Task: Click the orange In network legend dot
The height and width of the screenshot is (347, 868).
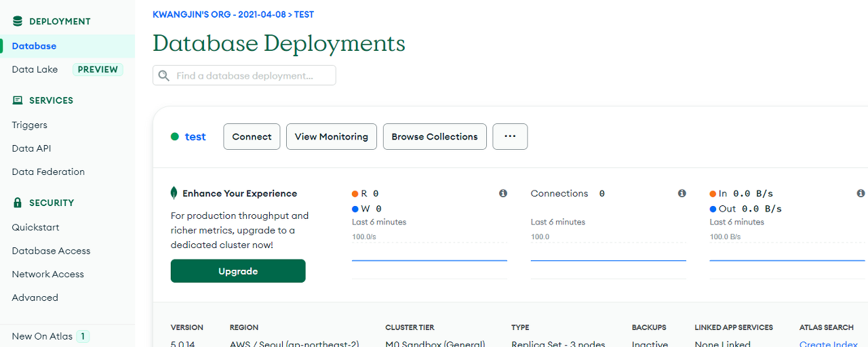Action: [713, 194]
